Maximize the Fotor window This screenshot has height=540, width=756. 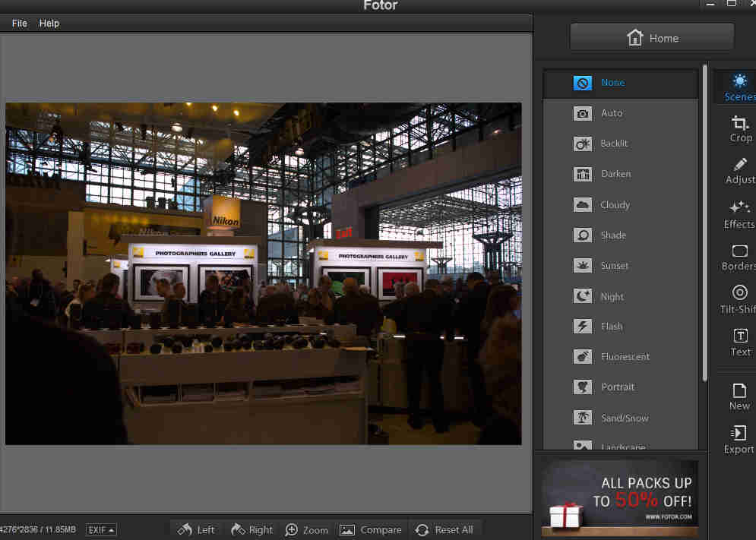point(732,3)
